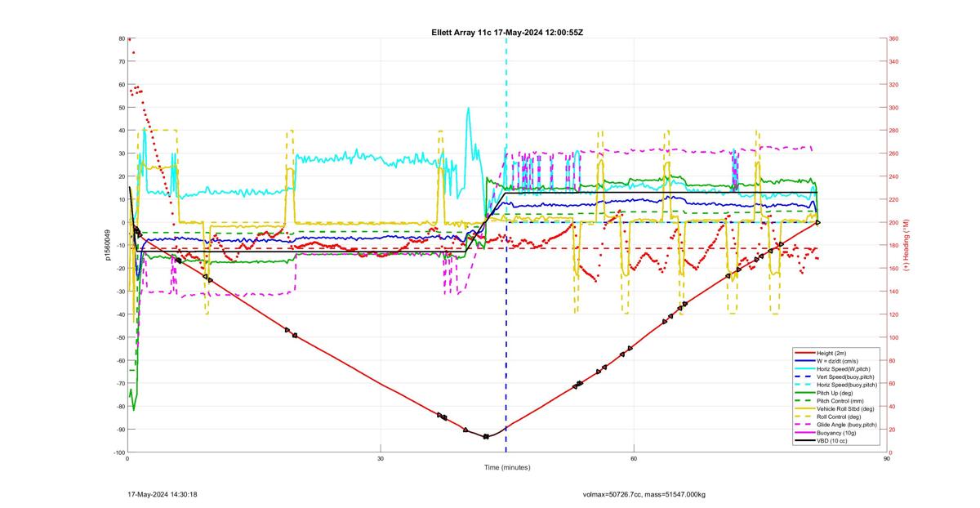
Task: Select 'Pitch Up (deg)' legend entry
Action: pyautogui.click(x=835, y=393)
